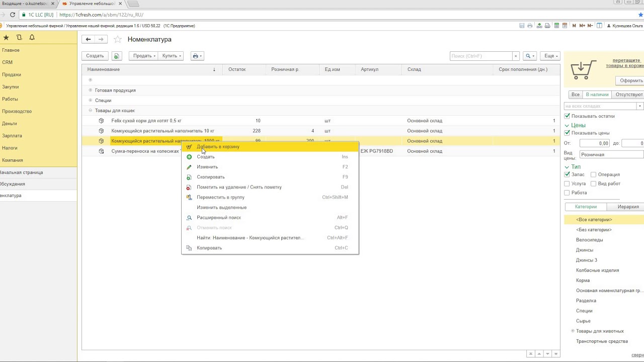This screenshot has width=644, height=362.
Task: Click the get-link icon in top toolbar
Action: [539, 26]
